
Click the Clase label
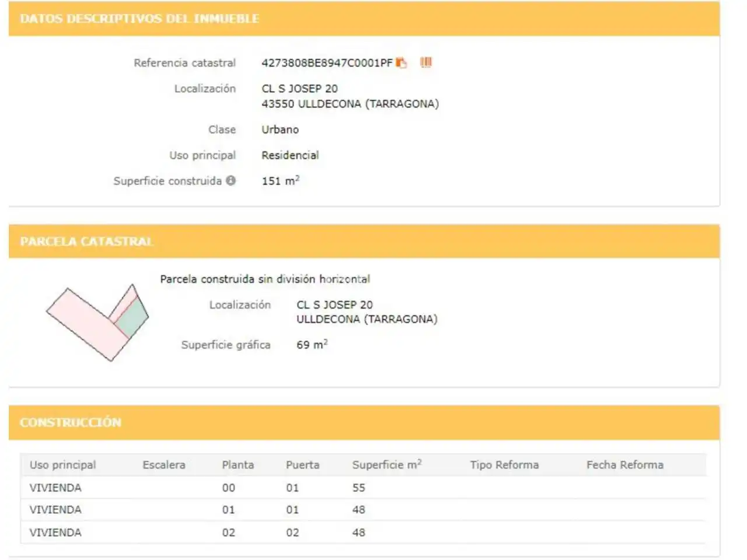click(222, 129)
